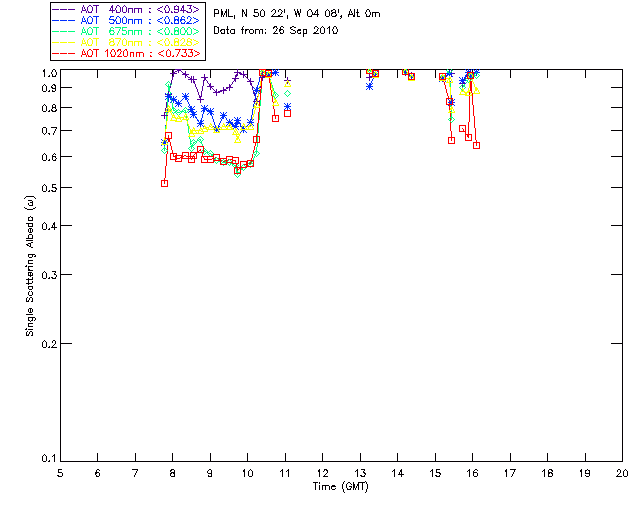Click the AOT 500nm legend entry
640x512 pixels.
pos(126,20)
